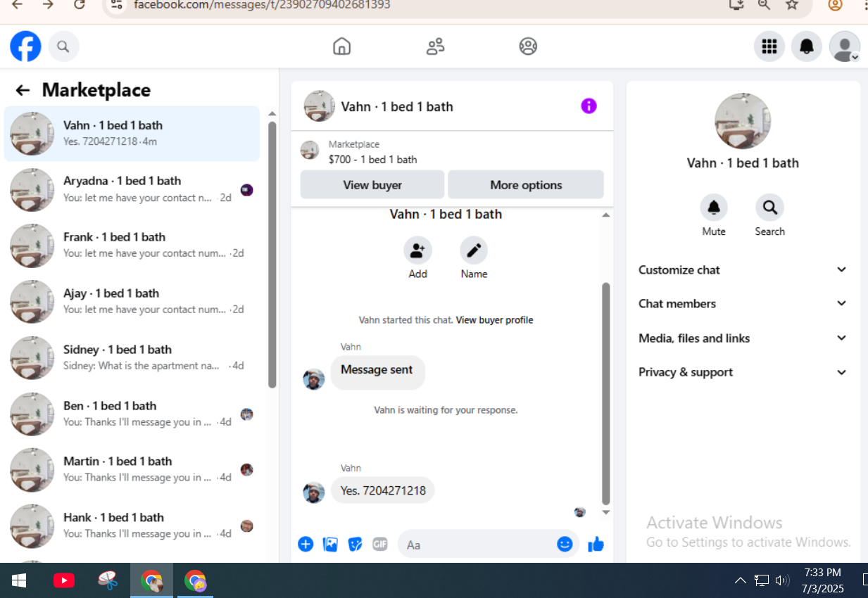This screenshot has width=868, height=598.
Task: Open the View buyer profile link
Action: pos(494,320)
